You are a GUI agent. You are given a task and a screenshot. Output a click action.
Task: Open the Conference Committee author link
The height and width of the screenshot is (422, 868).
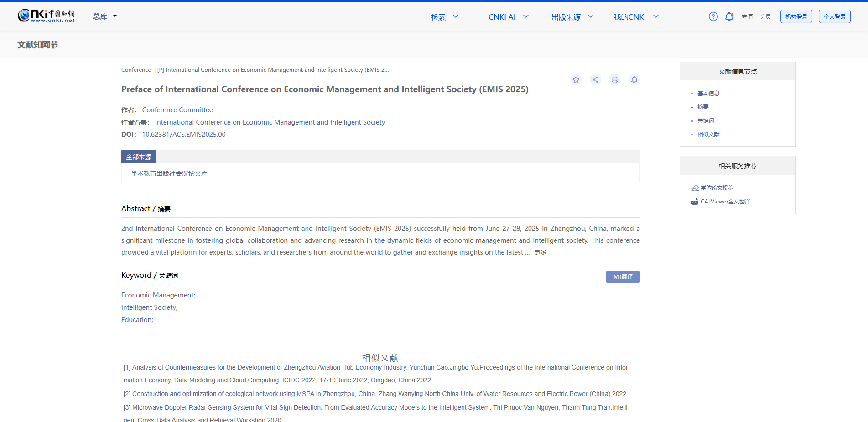point(177,110)
